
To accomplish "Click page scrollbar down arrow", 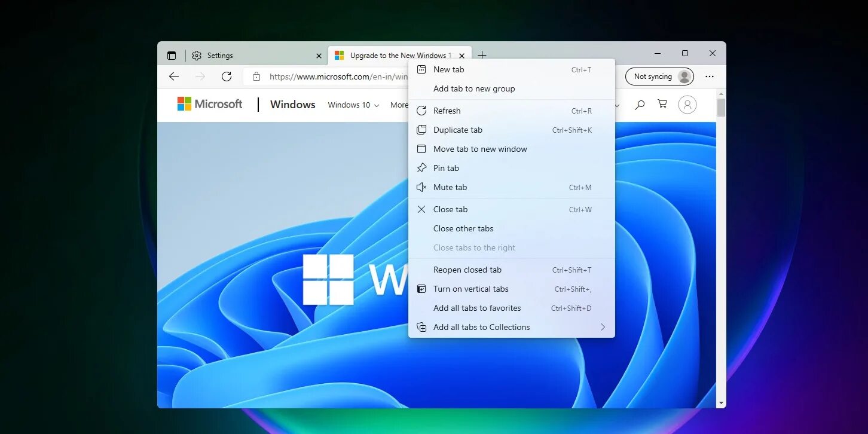I will (721, 404).
